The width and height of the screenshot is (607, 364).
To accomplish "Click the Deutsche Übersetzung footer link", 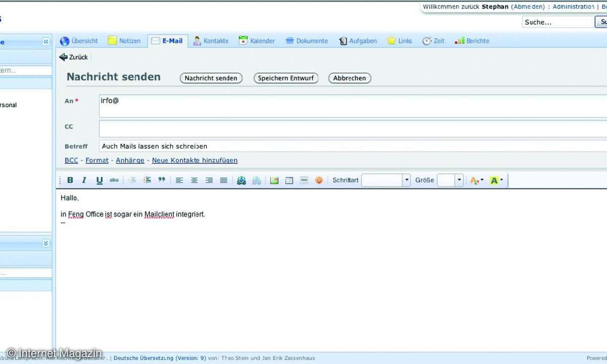I will tap(160, 358).
